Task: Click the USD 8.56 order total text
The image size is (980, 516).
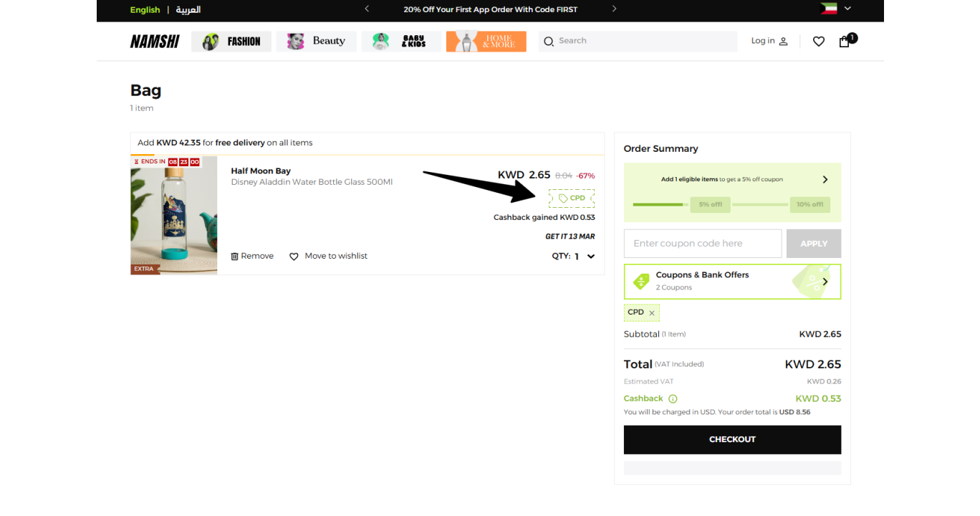Action: (795, 412)
